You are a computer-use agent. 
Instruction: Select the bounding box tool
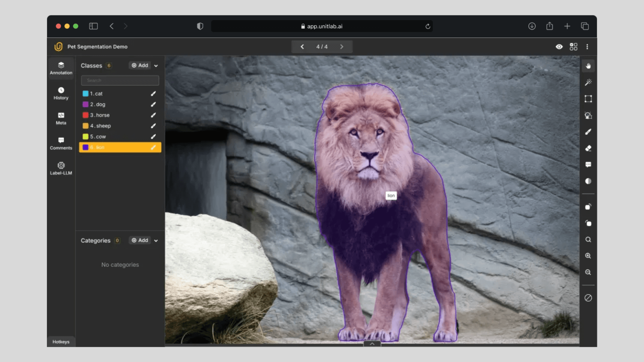coord(588,99)
